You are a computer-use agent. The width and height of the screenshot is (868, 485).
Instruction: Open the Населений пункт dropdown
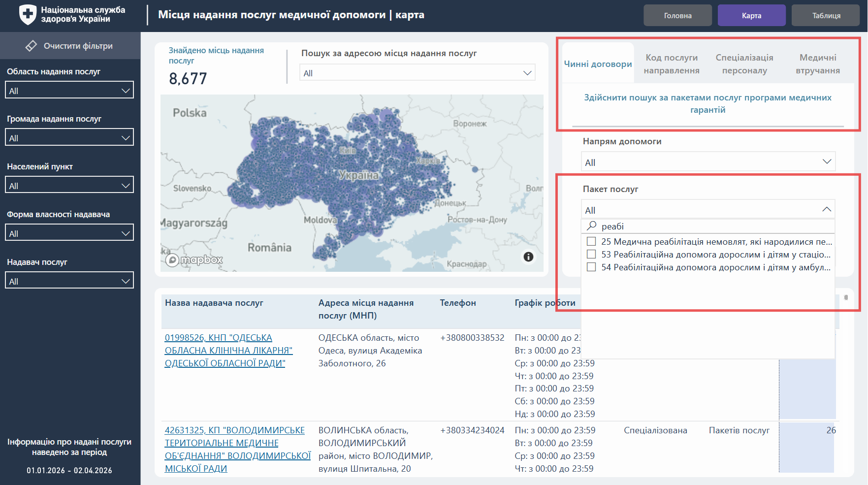coord(69,185)
